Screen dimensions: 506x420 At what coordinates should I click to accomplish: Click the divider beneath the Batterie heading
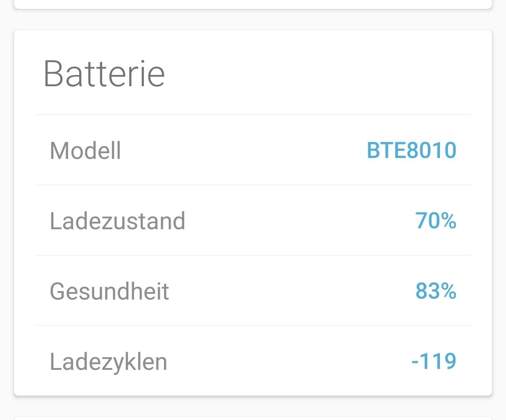tap(253, 115)
